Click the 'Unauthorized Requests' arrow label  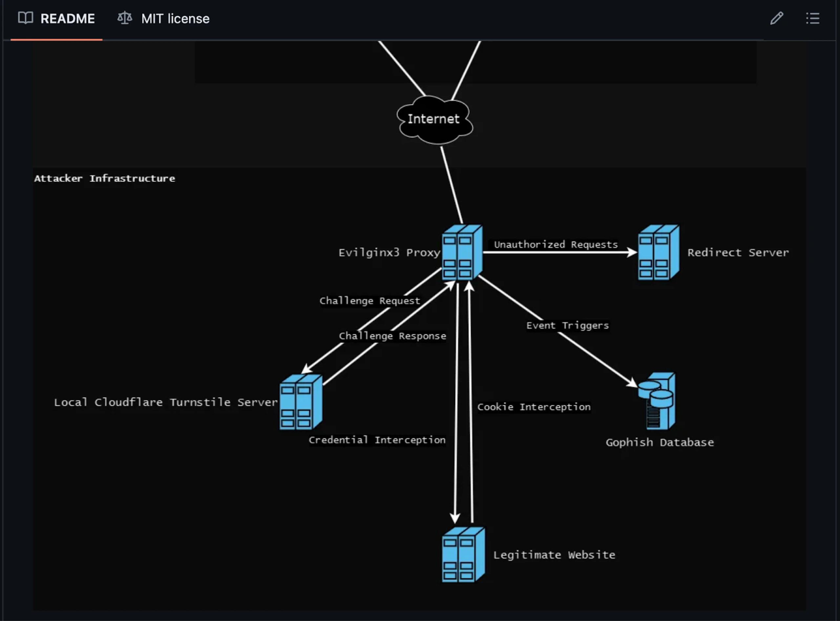[x=556, y=244]
